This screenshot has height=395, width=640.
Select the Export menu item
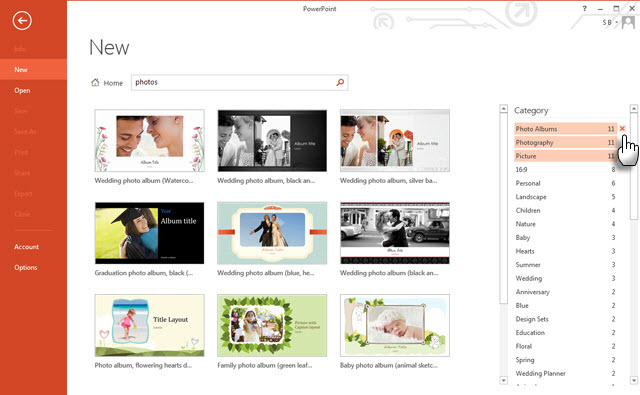33,193
